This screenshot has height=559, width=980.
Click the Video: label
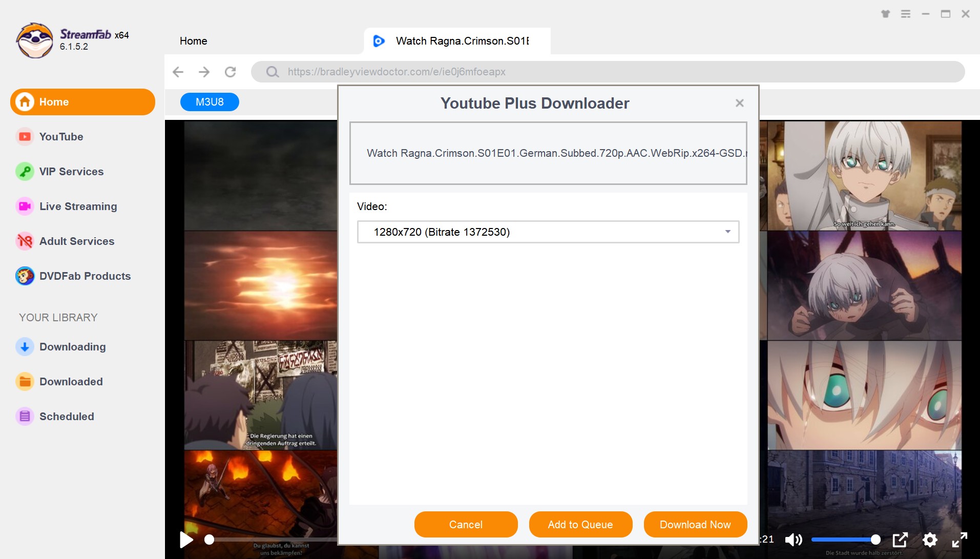pyautogui.click(x=372, y=206)
